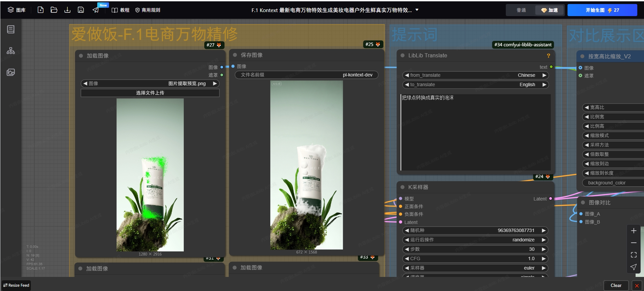
Task: Edit the 文件名前缀 field
Action: [307, 75]
